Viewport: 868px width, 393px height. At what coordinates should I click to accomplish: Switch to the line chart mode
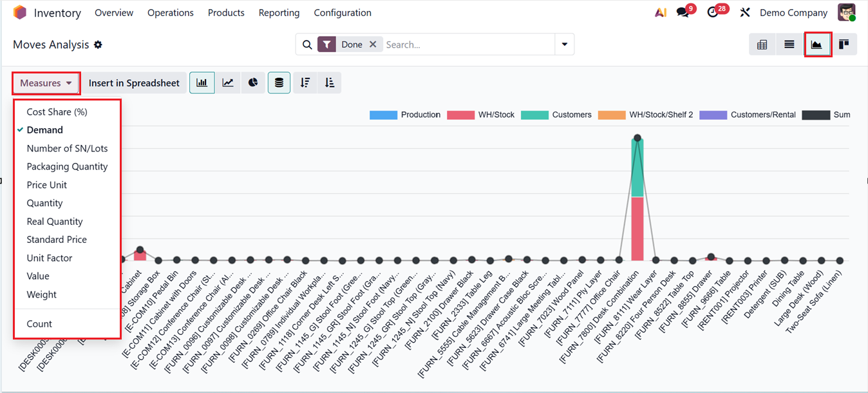coord(227,82)
